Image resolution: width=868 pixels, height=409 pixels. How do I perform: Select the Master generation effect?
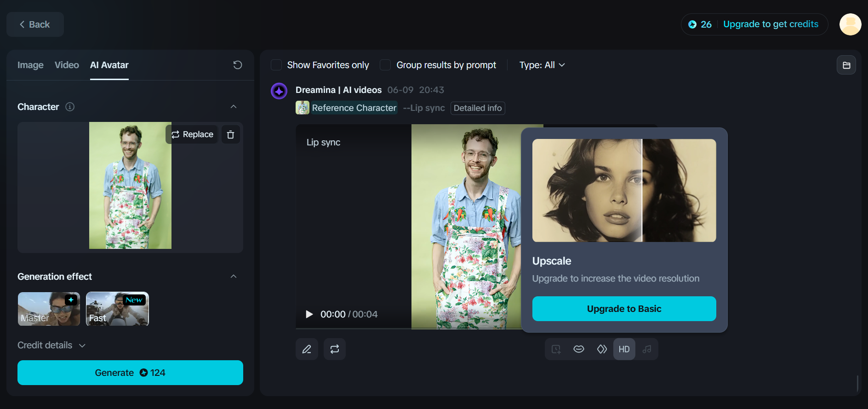pos(49,309)
